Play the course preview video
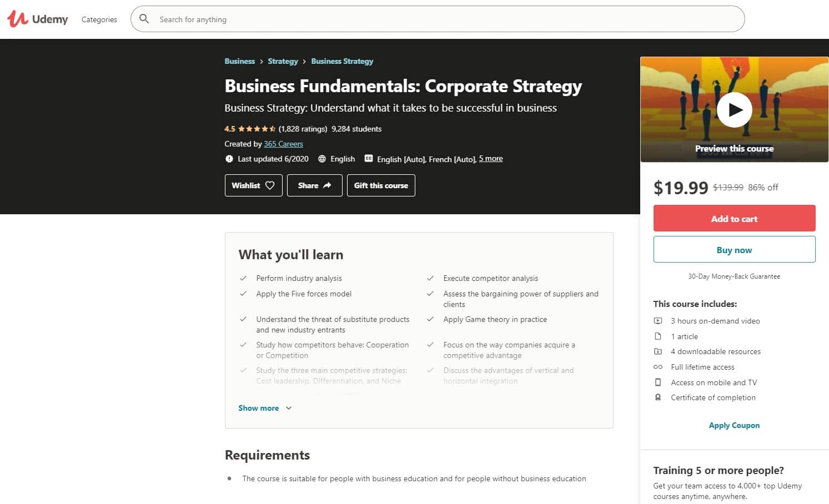Screen dimensions: 829x504 [x=734, y=110]
